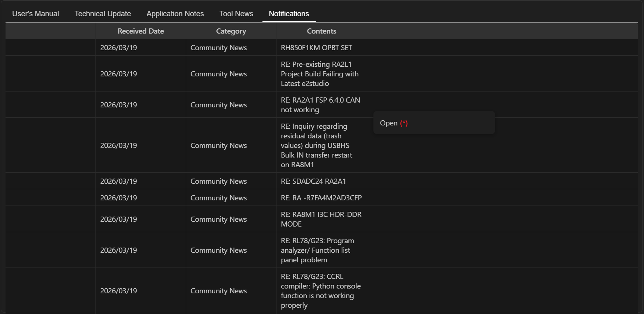644x314 pixels.
Task: Click the Contents column header
Action: [321, 31]
